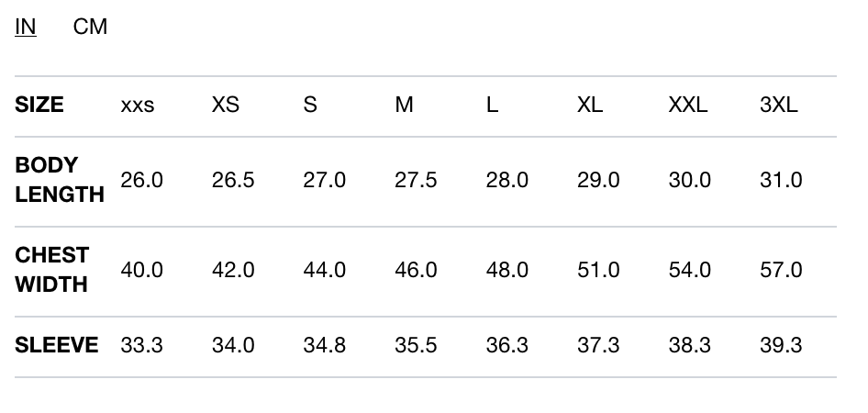Select the XL size column header

(590, 105)
